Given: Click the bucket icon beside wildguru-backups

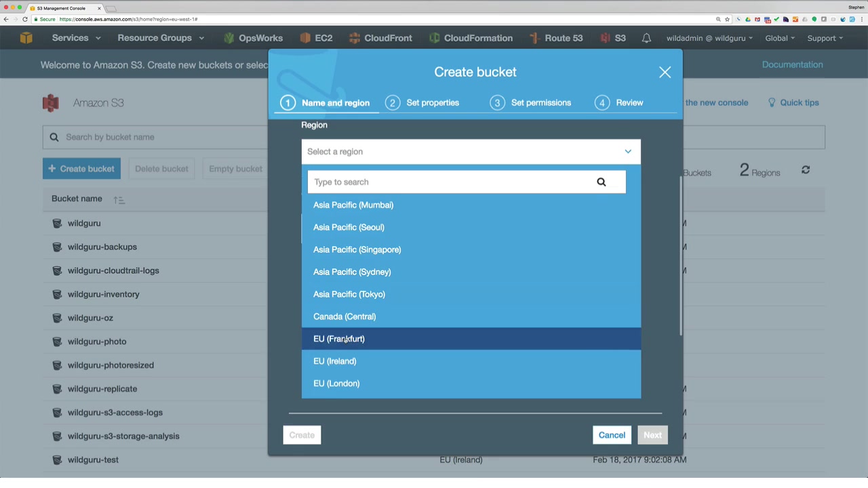Looking at the screenshot, I should click(57, 247).
